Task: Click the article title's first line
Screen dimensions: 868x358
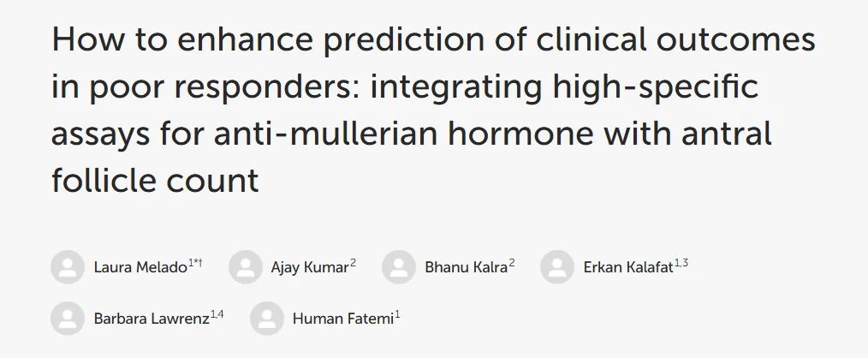Action: 433,41
